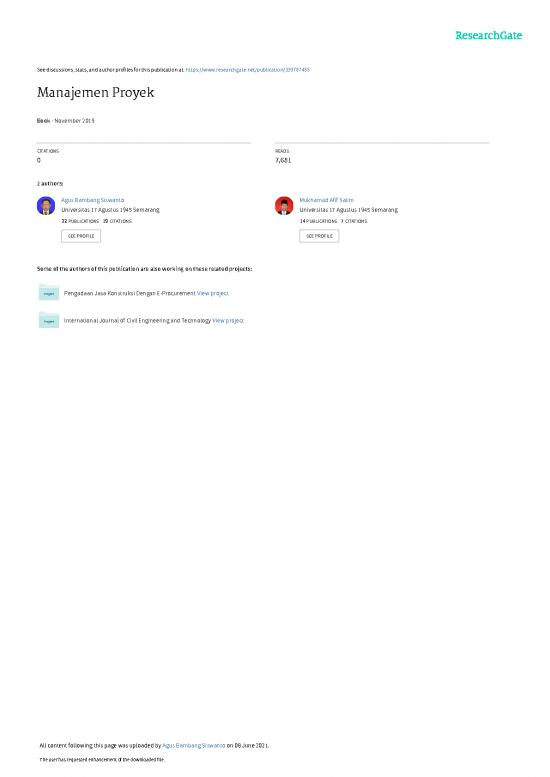Open Agus Bambang Siswanto's avatar photo
550x777 pixels.
[x=46, y=206]
